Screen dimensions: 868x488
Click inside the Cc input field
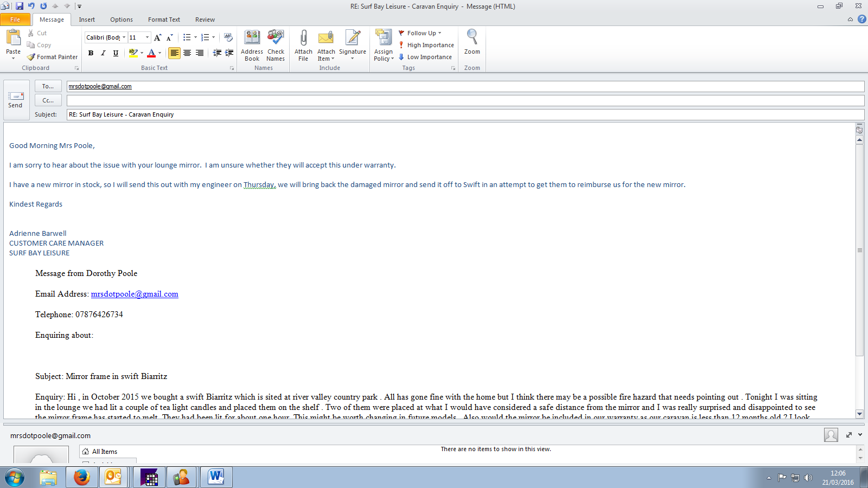pos(465,100)
